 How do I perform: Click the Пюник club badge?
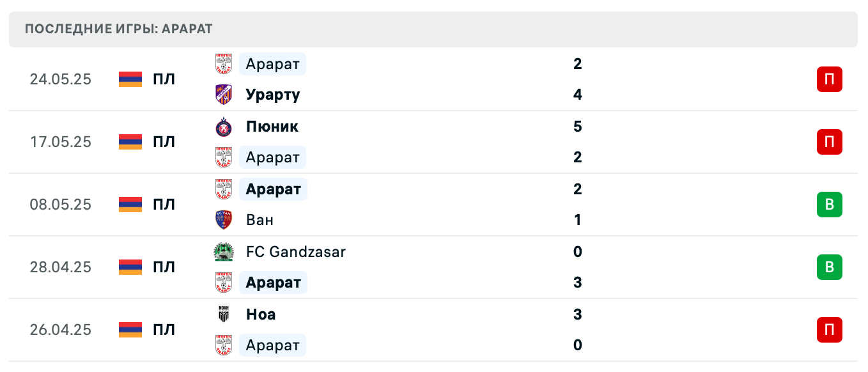pos(224,127)
